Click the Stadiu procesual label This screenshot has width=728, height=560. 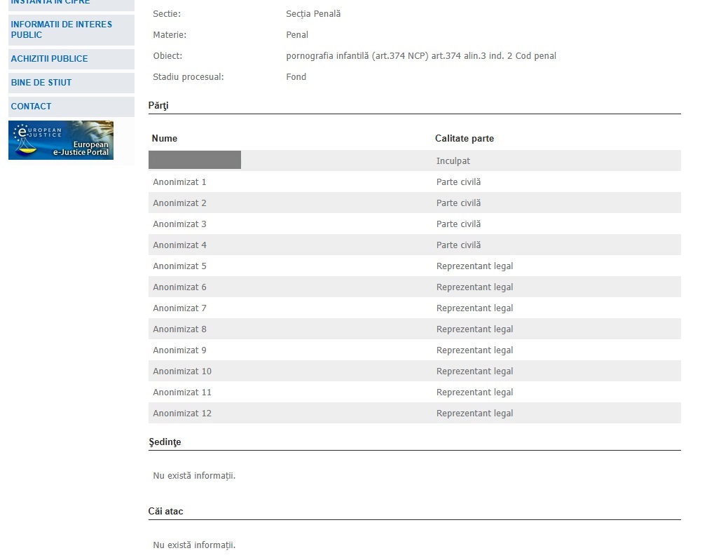coord(188,77)
